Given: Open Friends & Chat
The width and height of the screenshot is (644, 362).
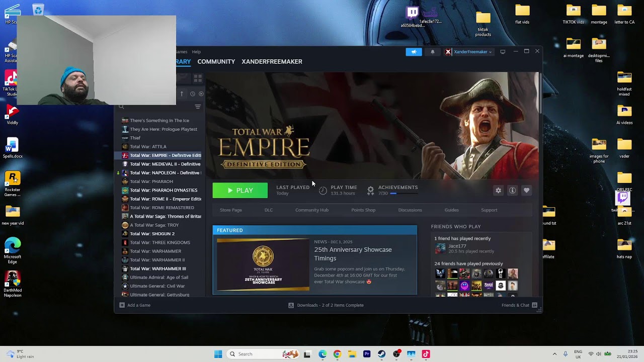Looking at the screenshot, I should pos(519,305).
